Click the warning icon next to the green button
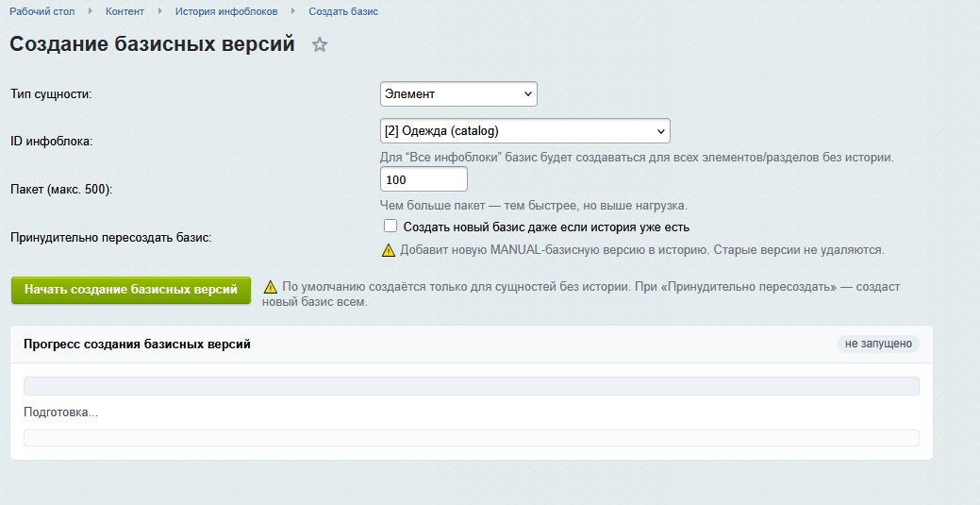Viewport: 980px width, 505px height. pos(271,287)
